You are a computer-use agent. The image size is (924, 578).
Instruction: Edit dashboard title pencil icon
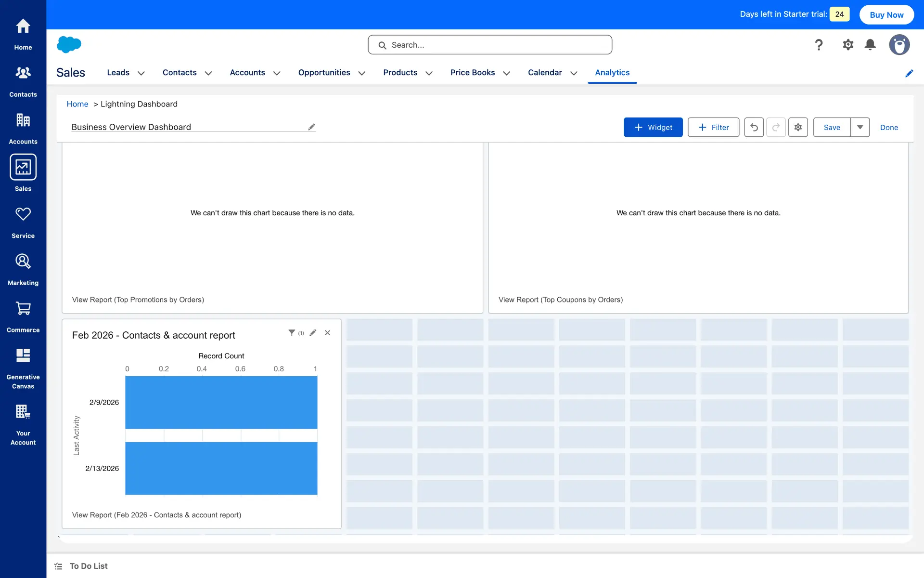[x=312, y=127]
